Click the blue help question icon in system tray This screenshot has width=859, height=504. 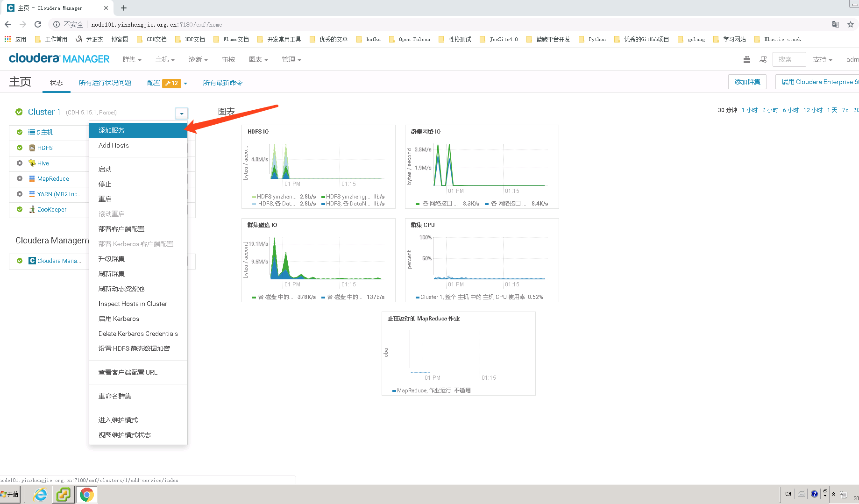click(x=814, y=494)
